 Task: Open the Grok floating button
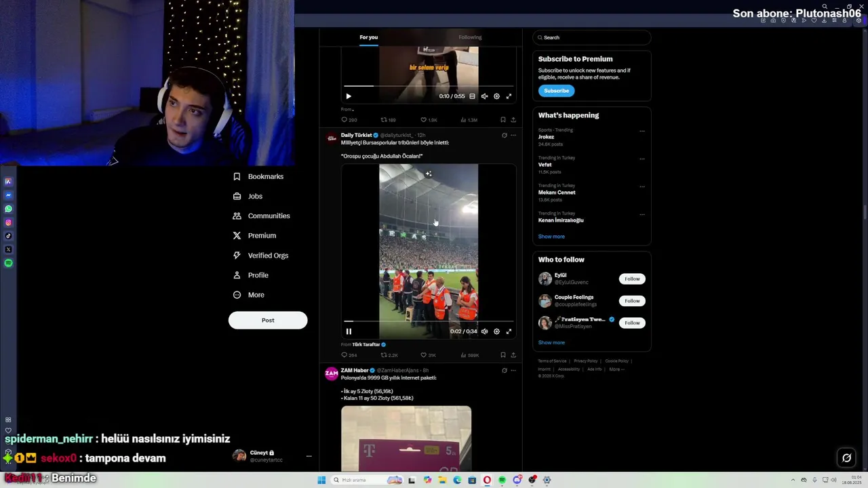point(846,458)
